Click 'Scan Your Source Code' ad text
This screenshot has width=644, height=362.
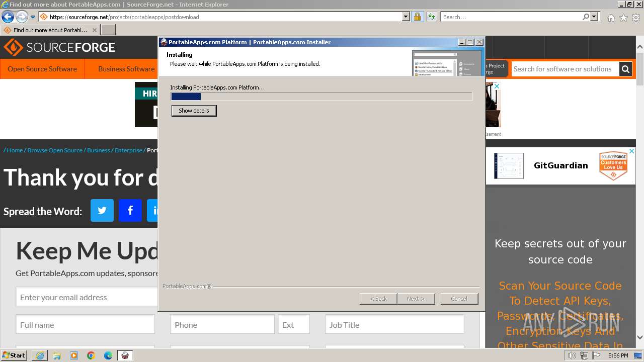pos(560,286)
